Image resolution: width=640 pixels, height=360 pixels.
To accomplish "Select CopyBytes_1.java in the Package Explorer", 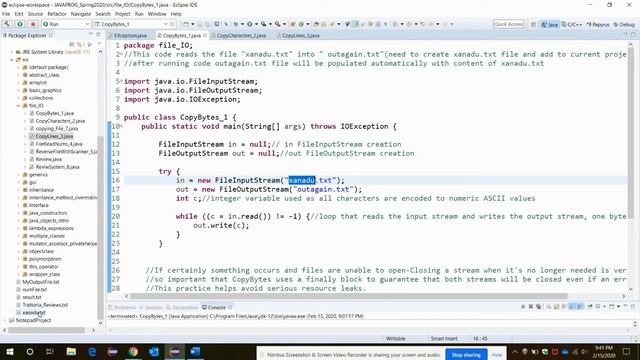I will coord(54,113).
